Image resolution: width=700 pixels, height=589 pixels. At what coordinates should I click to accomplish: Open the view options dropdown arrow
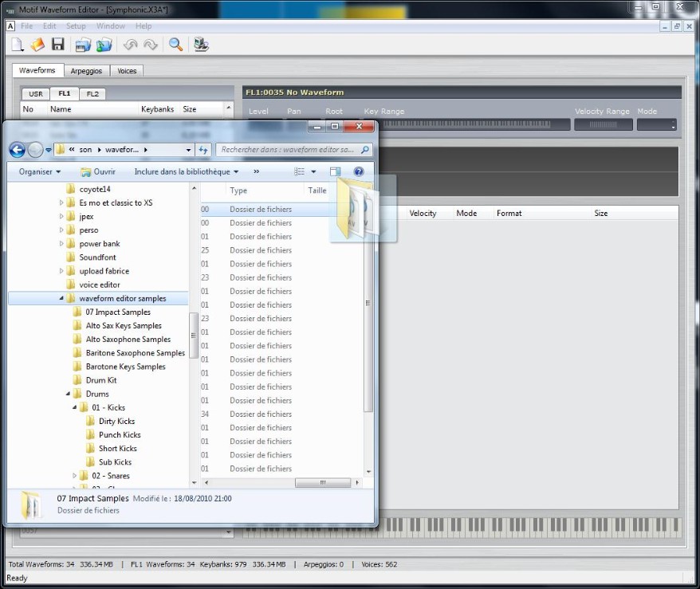[313, 172]
